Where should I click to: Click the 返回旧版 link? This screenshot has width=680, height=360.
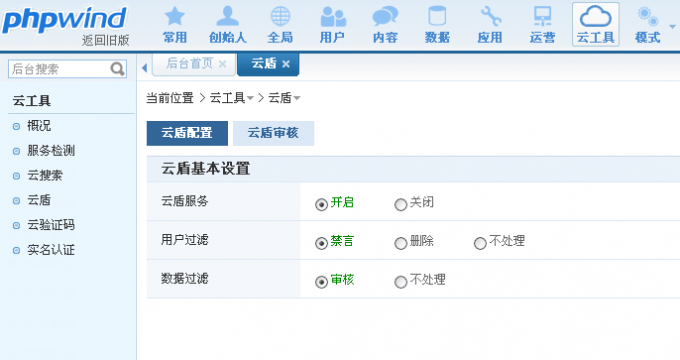(105, 40)
